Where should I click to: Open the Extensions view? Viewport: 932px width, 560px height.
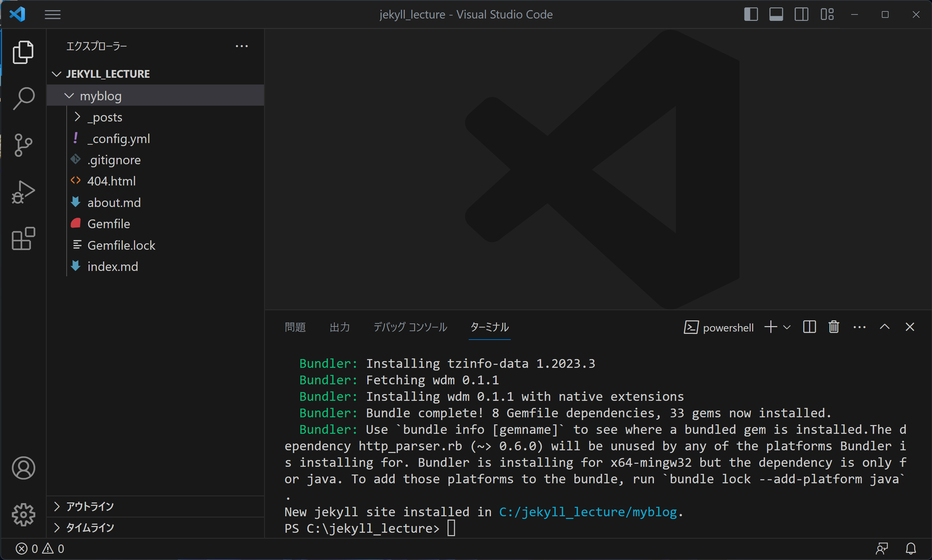pos(23,239)
